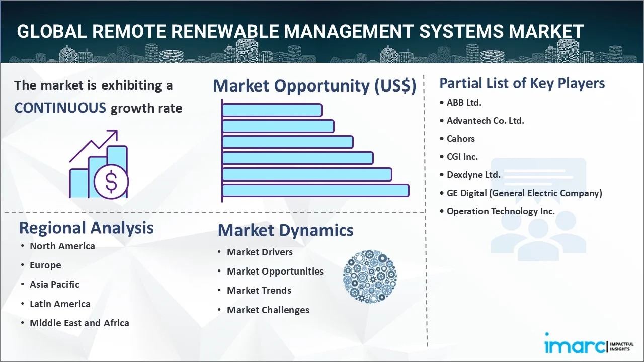Click the shortest top bar in chart
Viewport: 644px width, 362px height.
[272, 110]
